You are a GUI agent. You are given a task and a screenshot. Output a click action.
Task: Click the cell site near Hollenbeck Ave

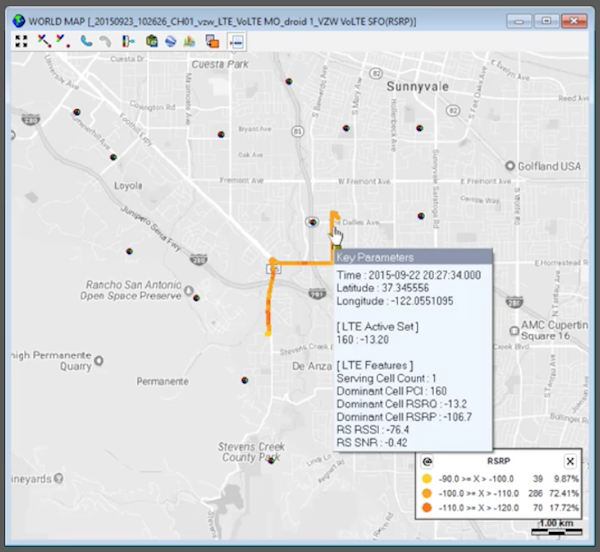[420, 128]
